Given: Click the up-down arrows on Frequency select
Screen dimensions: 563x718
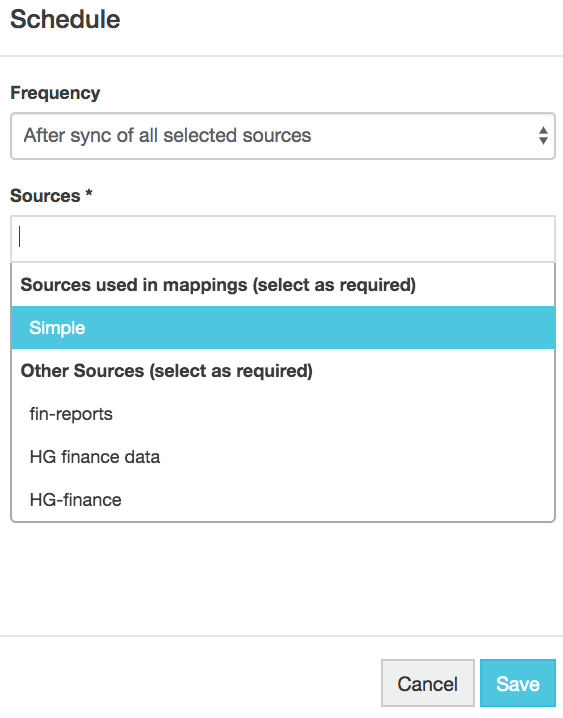Looking at the screenshot, I should point(543,136).
